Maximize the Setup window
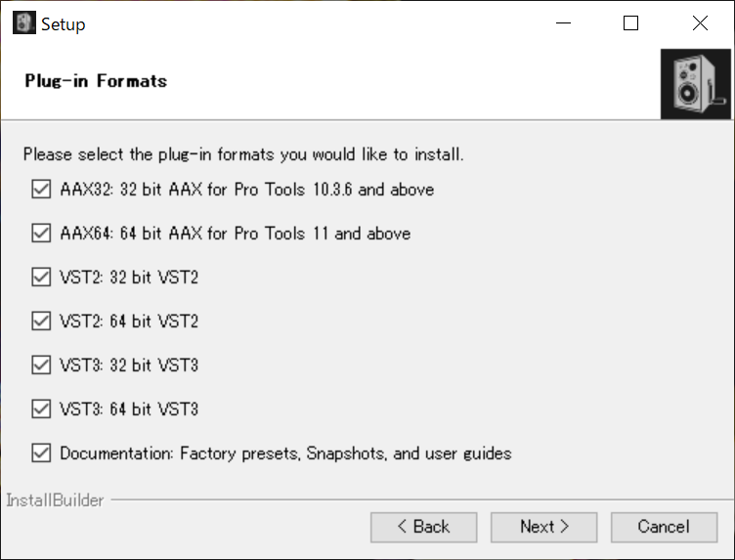 (x=630, y=23)
